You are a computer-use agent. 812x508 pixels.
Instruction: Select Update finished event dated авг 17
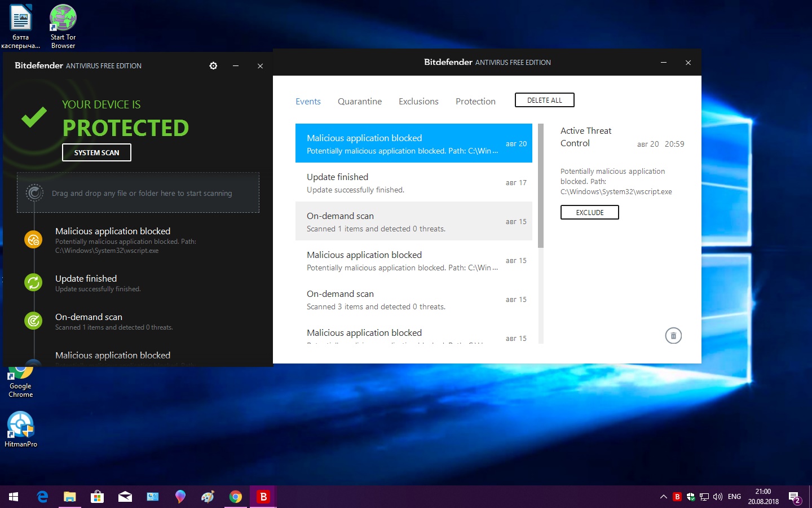[414, 182]
